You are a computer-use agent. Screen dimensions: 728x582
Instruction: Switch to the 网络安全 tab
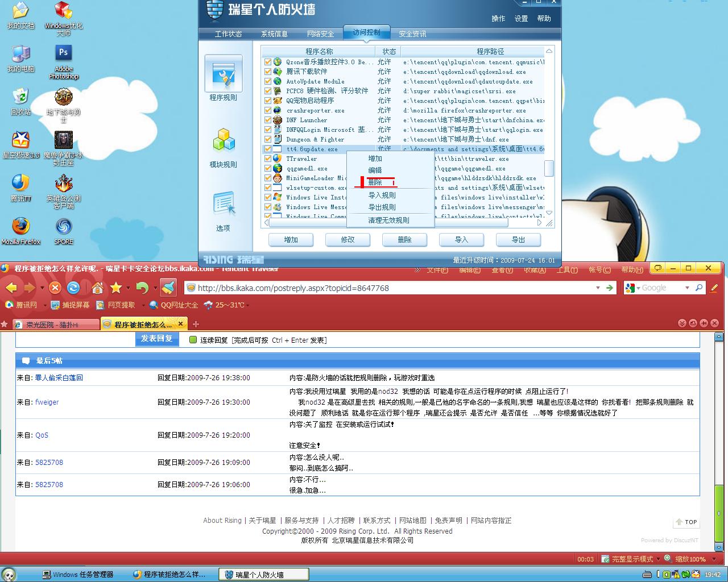coord(320,34)
